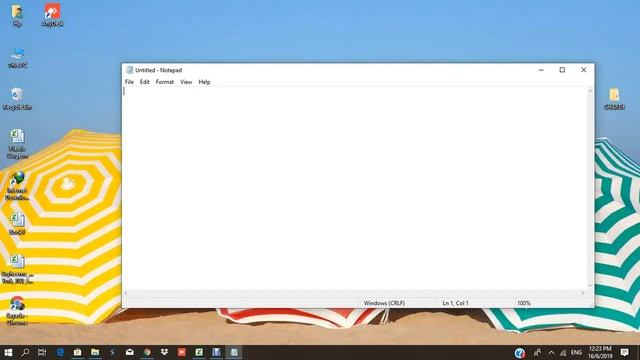Open the Windows Start menu
The height and width of the screenshot is (360, 640).
(x=8, y=352)
